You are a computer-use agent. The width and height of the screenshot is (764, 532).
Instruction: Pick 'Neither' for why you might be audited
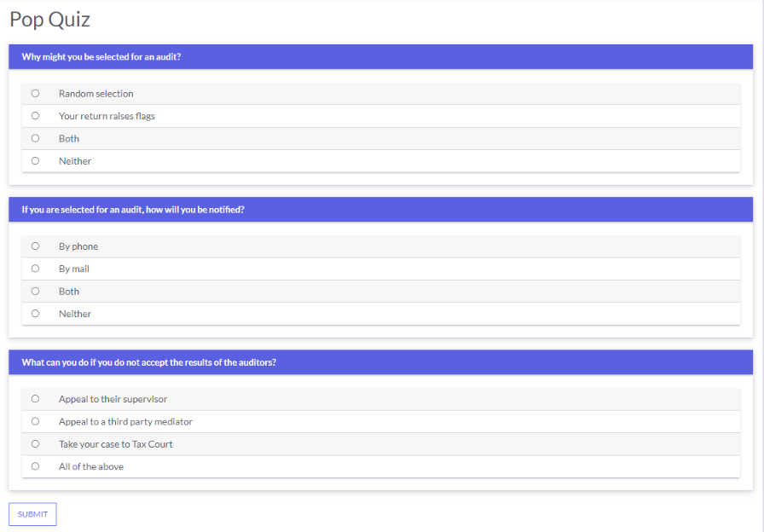pyautogui.click(x=35, y=160)
